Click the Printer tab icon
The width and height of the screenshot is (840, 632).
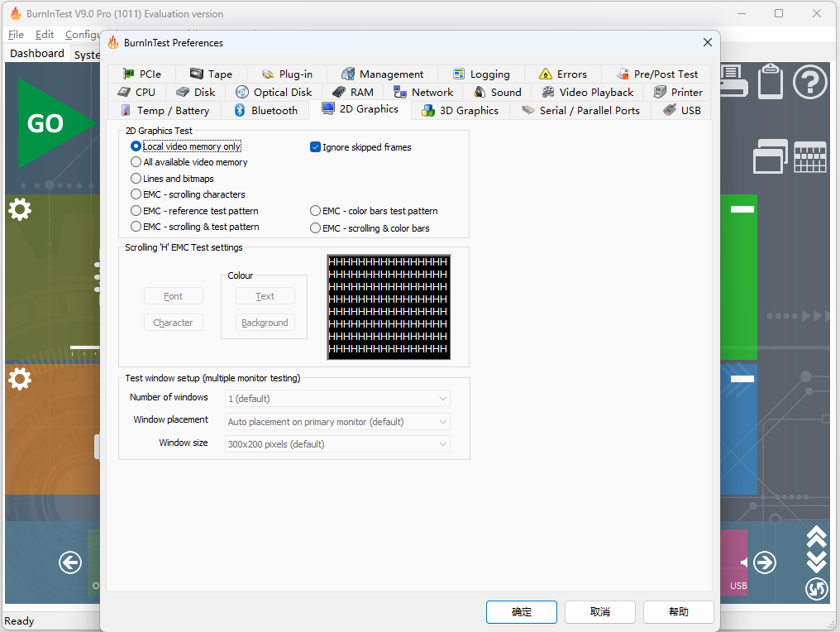tap(660, 92)
